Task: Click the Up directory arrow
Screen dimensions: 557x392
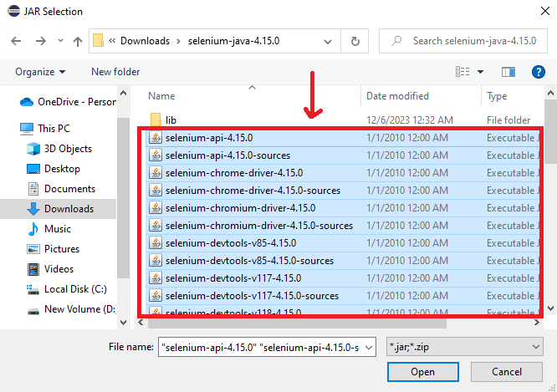Action: (x=77, y=41)
